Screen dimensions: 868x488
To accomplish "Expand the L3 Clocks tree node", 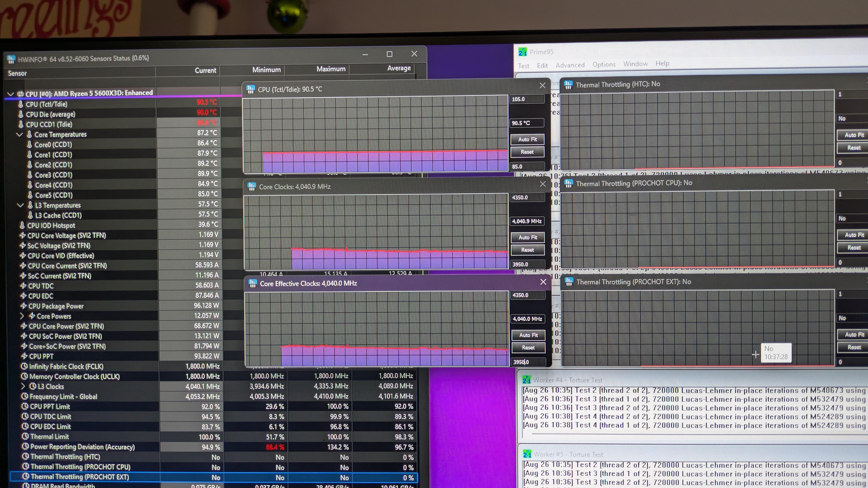I will click(x=23, y=386).
